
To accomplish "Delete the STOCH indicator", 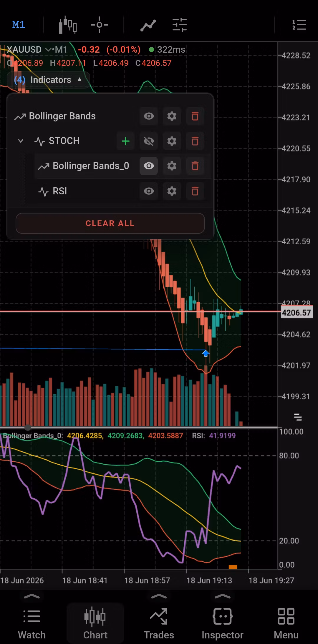I will coord(195,141).
